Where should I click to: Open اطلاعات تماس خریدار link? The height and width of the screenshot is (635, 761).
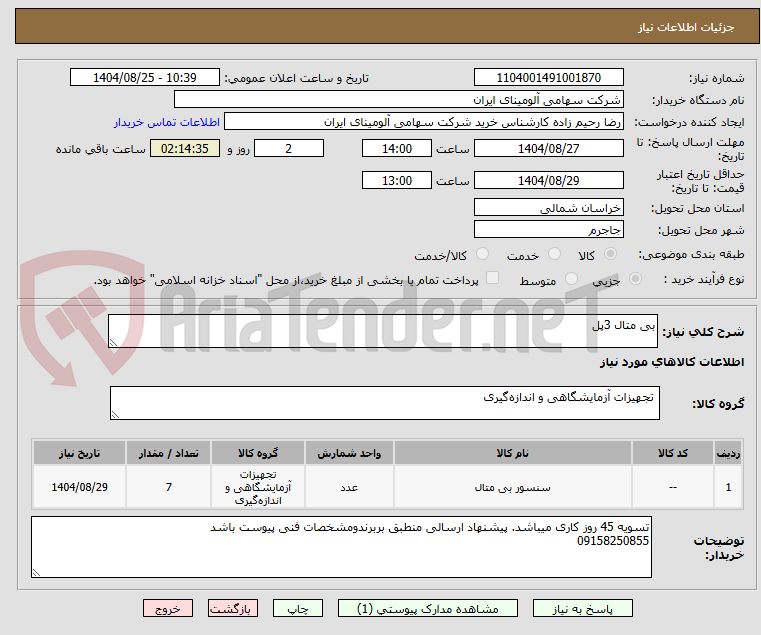pyautogui.click(x=167, y=122)
